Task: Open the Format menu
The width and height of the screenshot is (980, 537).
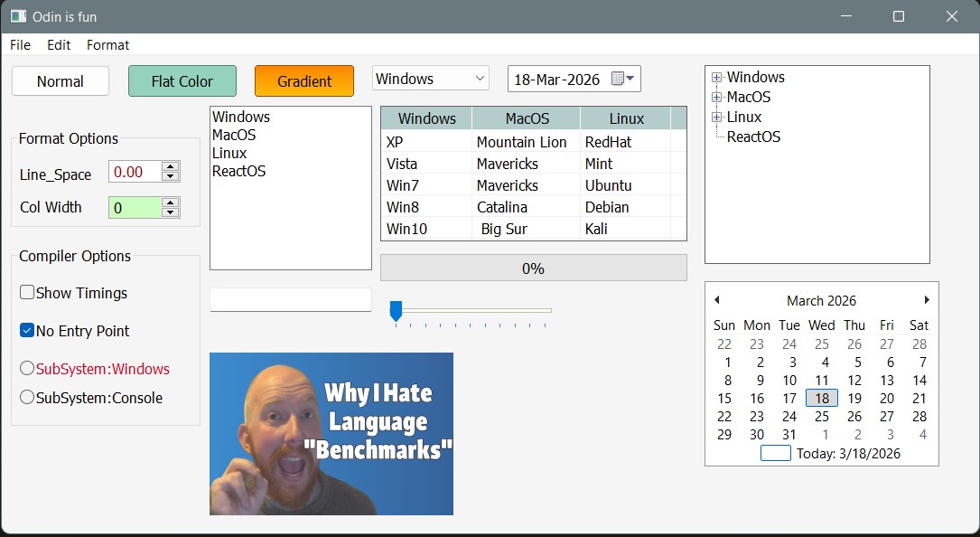Action: [x=107, y=45]
